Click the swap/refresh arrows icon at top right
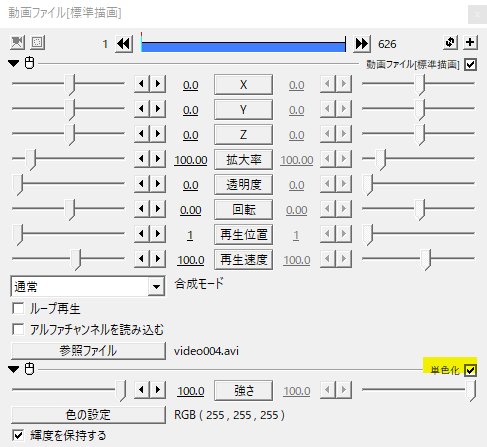 point(450,42)
